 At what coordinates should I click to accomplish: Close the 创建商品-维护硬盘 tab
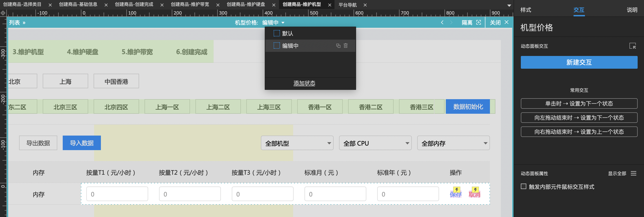(274, 5)
